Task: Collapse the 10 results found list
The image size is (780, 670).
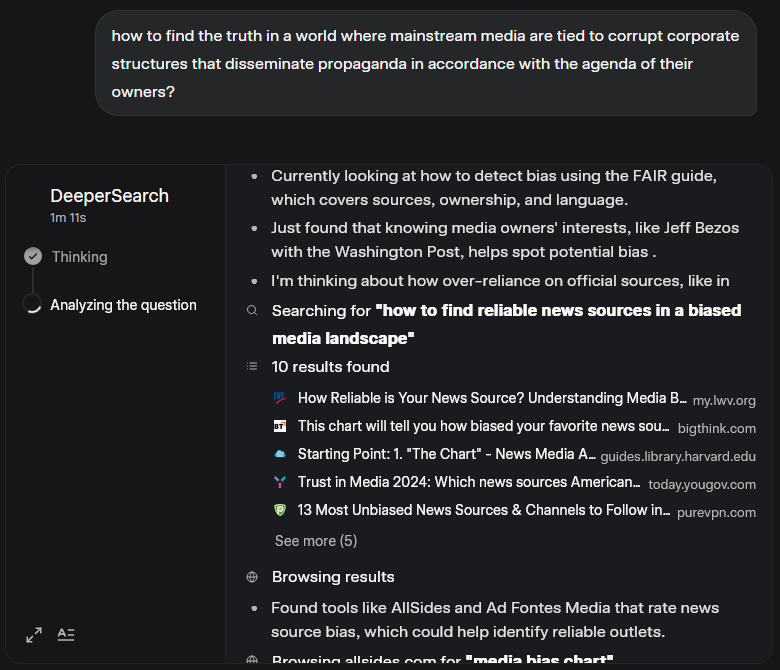Action: [x=330, y=367]
